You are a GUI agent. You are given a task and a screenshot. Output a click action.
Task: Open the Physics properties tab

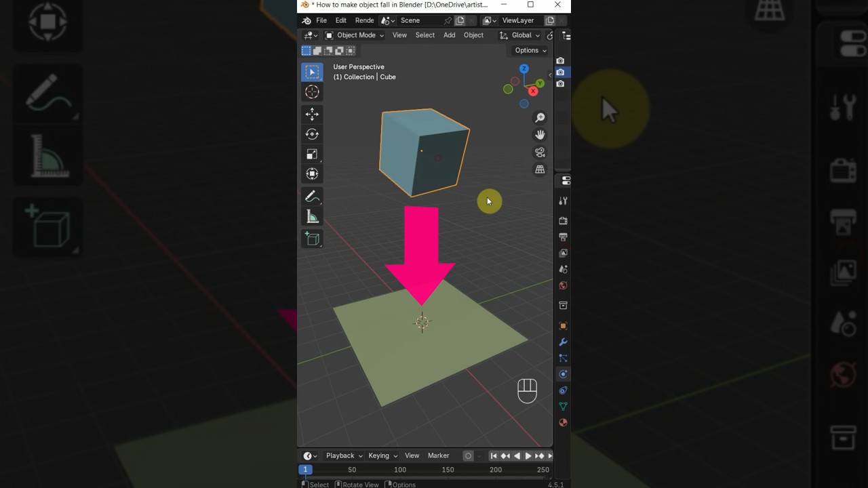(563, 374)
